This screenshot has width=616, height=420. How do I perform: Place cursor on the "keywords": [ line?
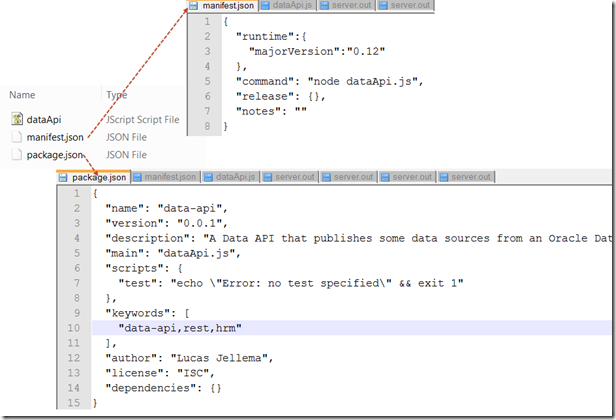click(147, 313)
